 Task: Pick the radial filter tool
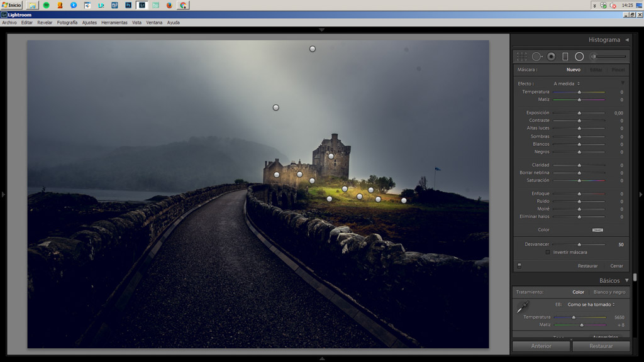point(579,57)
